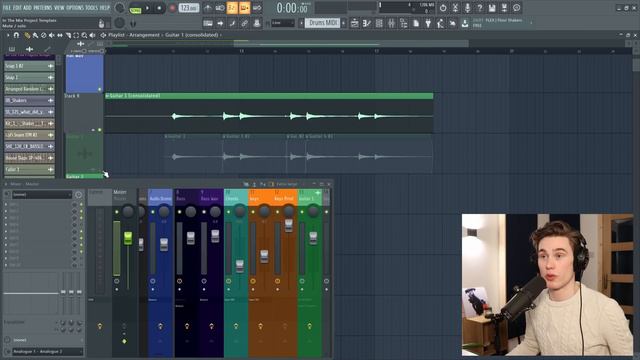Select the green Guitar 1 mixer track
Viewport: 640px width, 360px height.
point(310,197)
